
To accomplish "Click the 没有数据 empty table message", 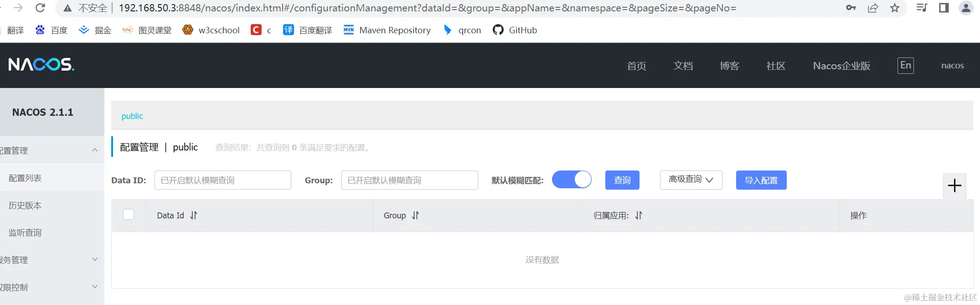I will click(542, 259).
